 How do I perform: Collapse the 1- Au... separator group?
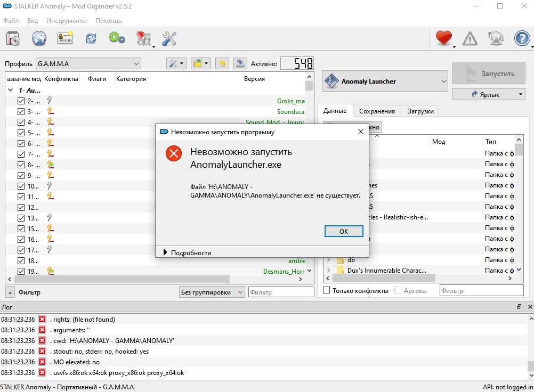pyautogui.click(x=10, y=90)
